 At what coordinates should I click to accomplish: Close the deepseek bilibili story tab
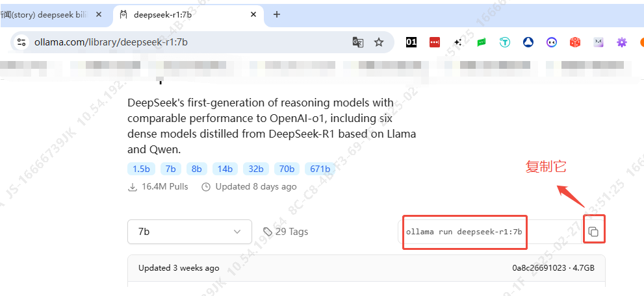(x=99, y=14)
